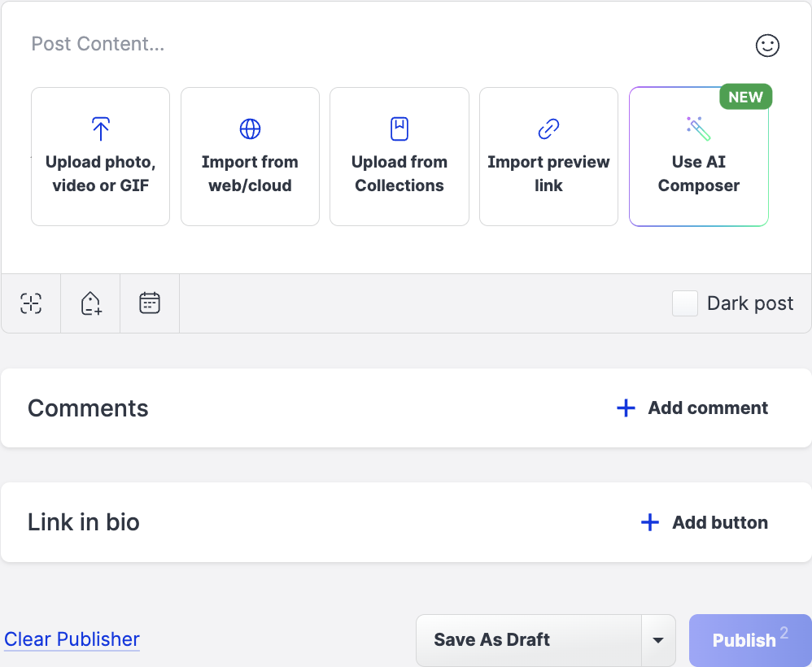Open the Save As Draft dropdown arrow
812x667 pixels.
(658, 640)
